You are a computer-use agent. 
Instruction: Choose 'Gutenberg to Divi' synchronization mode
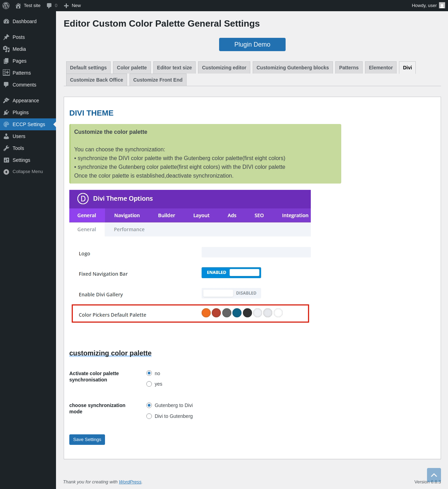point(149,405)
